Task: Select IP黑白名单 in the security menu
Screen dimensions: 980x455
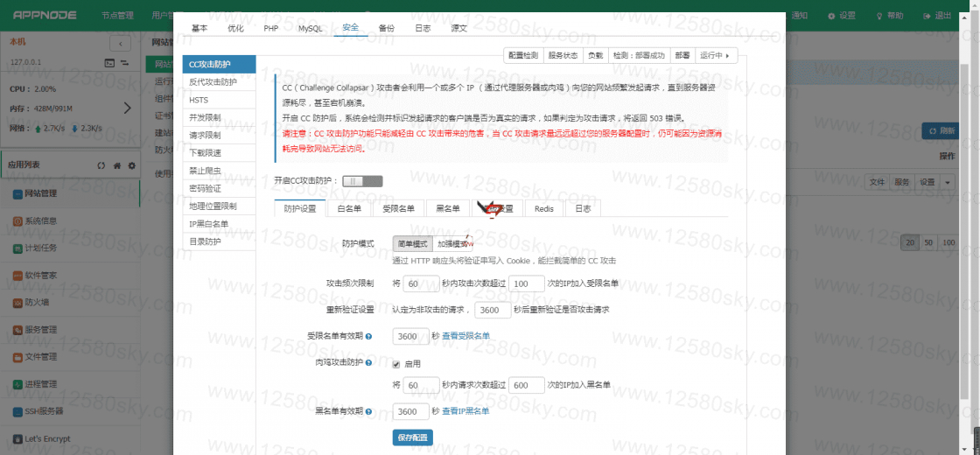Action: click(x=219, y=224)
